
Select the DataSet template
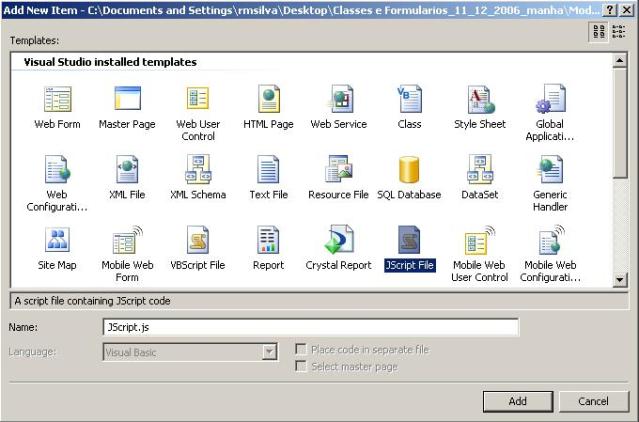(479, 171)
